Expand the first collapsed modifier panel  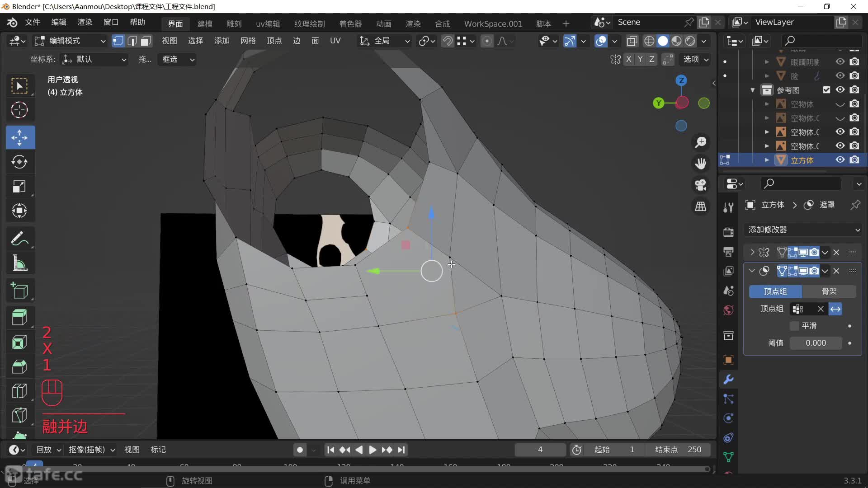click(x=752, y=252)
